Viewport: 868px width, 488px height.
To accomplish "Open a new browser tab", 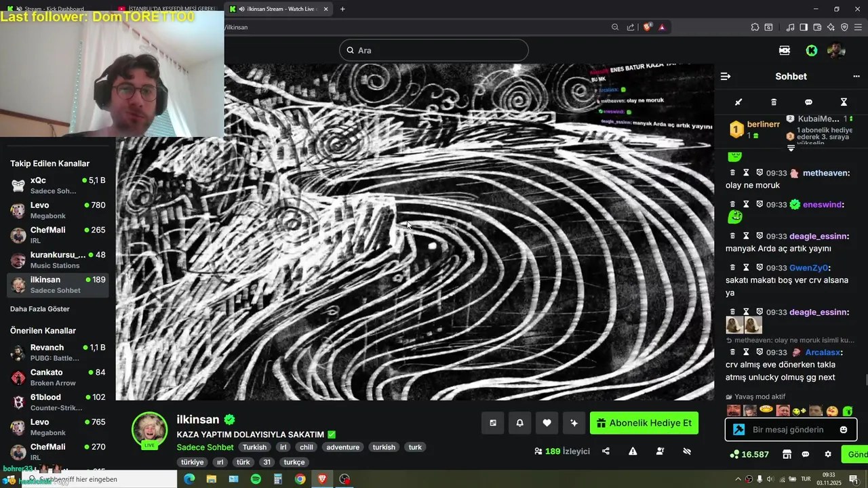I will 342,9.
